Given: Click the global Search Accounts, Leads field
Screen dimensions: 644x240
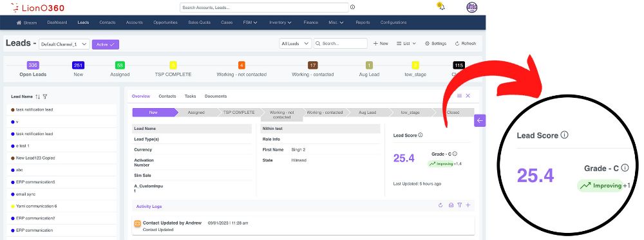Looking at the screenshot, I should [264, 7].
